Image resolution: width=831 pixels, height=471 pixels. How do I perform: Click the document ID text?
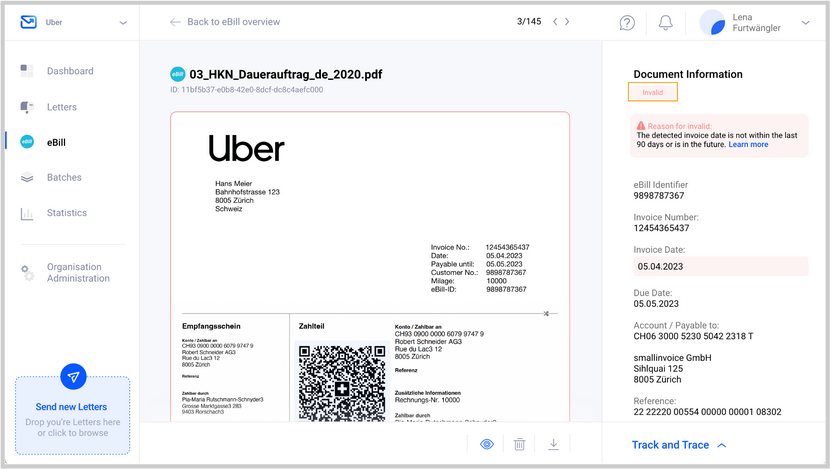click(x=246, y=90)
